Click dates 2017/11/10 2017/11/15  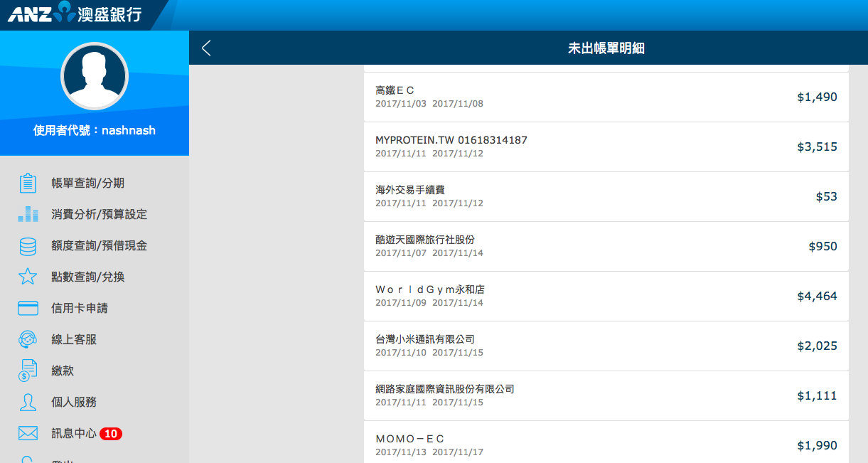429,353
